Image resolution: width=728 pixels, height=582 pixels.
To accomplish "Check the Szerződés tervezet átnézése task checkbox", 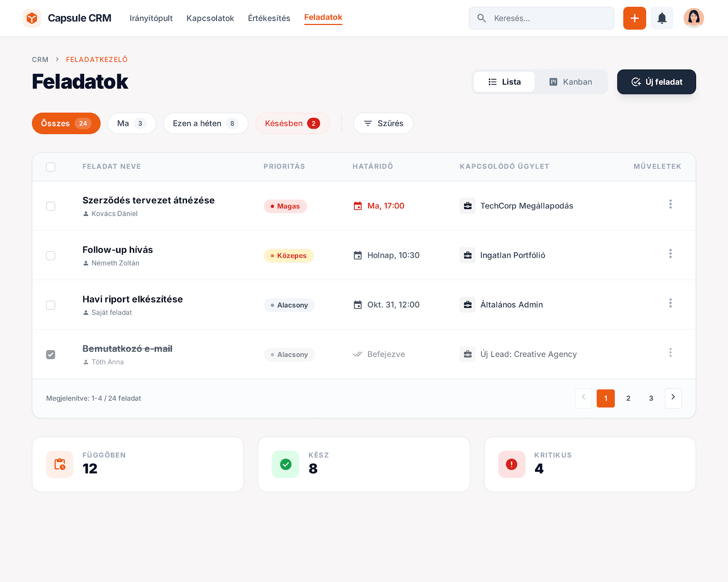I will click(51, 206).
